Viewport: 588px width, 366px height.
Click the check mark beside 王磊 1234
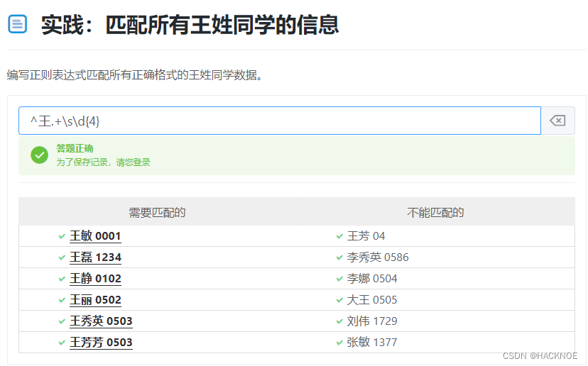click(62, 257)
